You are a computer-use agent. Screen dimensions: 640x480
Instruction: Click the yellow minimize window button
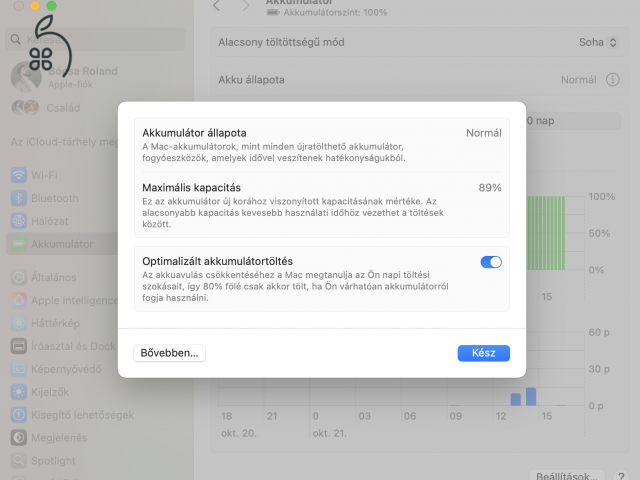(x=35, y=5)
